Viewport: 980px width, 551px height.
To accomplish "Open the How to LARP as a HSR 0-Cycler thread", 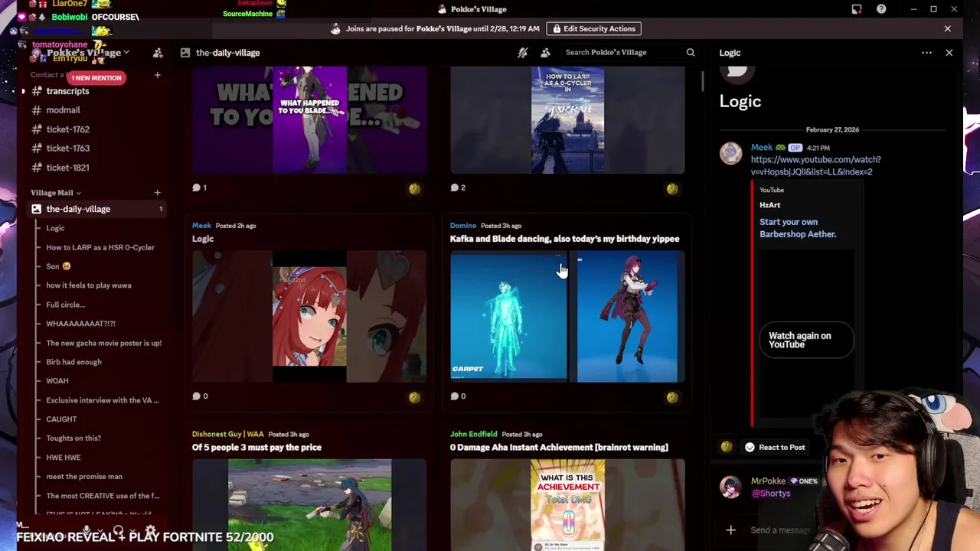I will (x=100, y=247).
